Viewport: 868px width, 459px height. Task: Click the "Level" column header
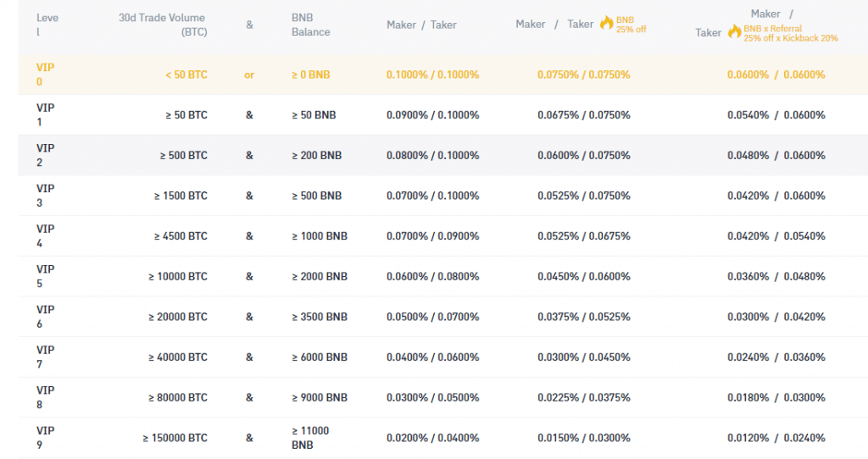[47, 25]
